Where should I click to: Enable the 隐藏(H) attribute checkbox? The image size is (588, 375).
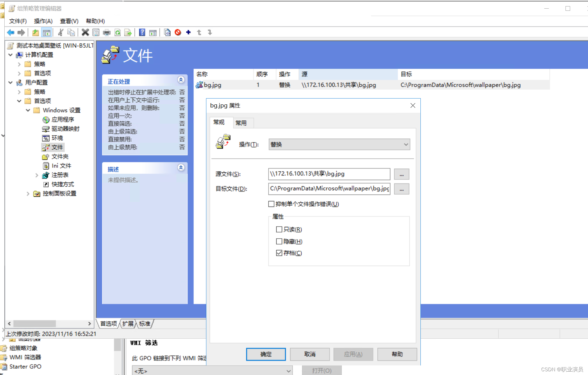click(279, 241)
